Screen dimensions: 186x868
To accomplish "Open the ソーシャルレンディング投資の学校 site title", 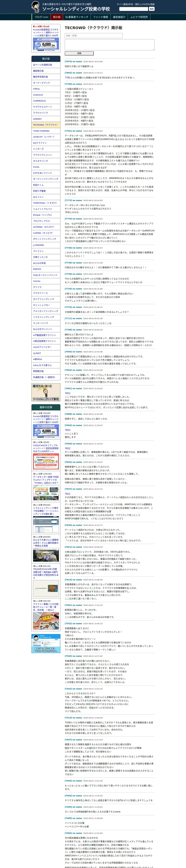I will tap(76, 9).
